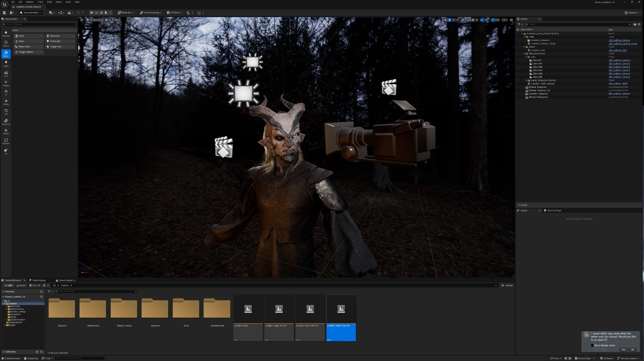
Task: Click the green Play in editor button
Action: tap(92, 13)
